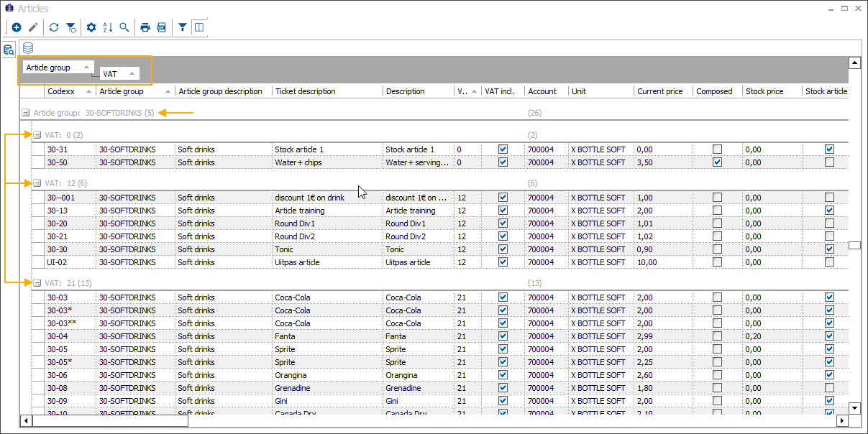Image resolution: width=868 pixels, height=434 pixels.
Task: Disable Stock article for Coca-Cola 30-03
Action: 829,297
